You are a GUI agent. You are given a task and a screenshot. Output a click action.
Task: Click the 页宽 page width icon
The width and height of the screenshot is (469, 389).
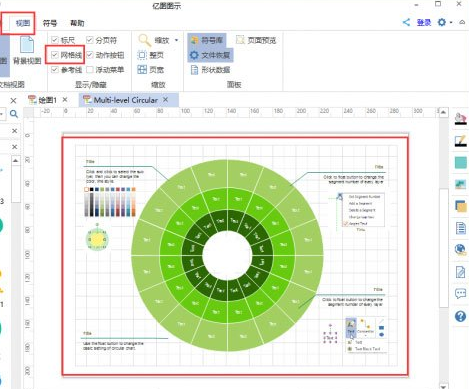click(x=142, y=69)
